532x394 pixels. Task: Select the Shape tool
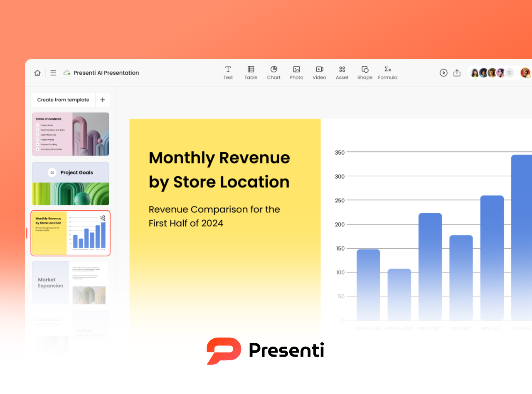pyautogui.click(x=365, y=73)
